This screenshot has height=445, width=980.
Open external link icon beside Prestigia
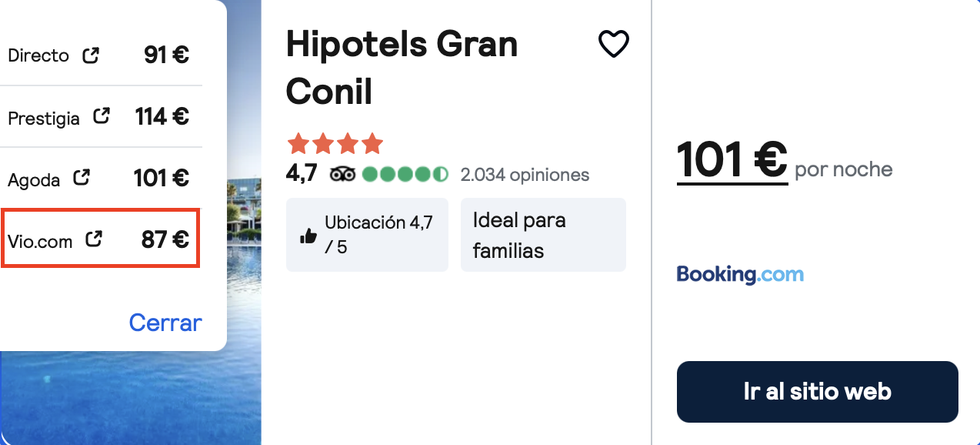click(101, 116)
